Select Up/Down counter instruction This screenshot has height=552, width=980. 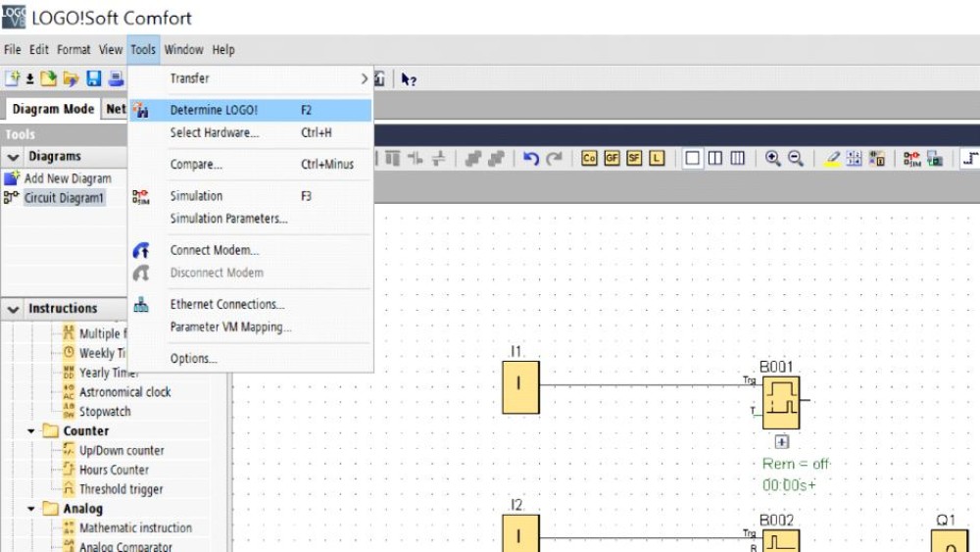point(122,450)
